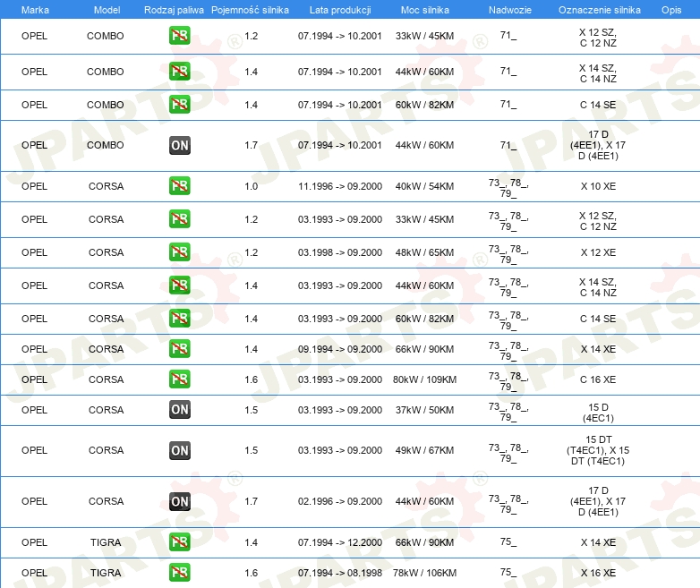Click the production years 07.1994 -> 08.1998
Screen dimensions: 700x588
(x=340, y=573)
